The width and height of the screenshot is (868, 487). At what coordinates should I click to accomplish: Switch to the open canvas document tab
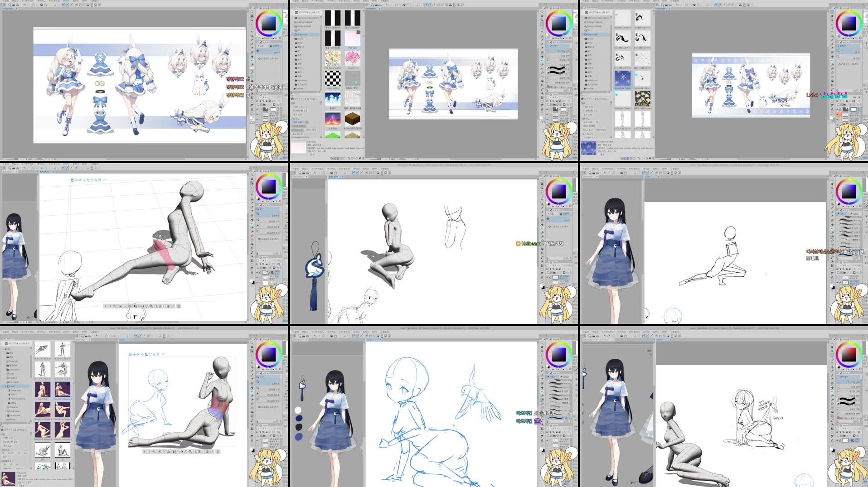pos(8,9)
